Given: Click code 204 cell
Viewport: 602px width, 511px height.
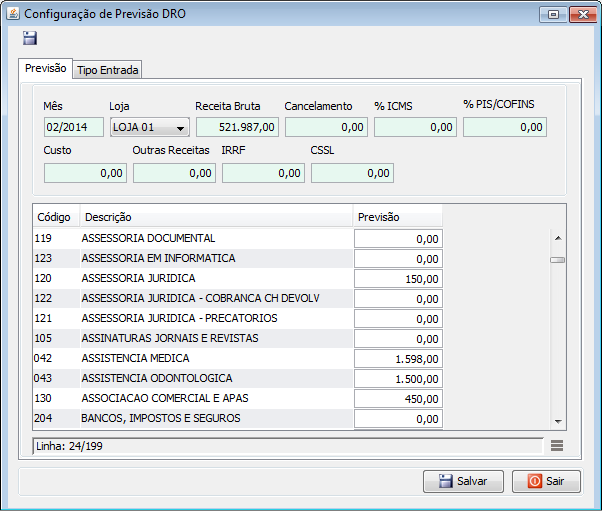Looking at the screenshot, I should pyautogui.click(x=56, y=418).
